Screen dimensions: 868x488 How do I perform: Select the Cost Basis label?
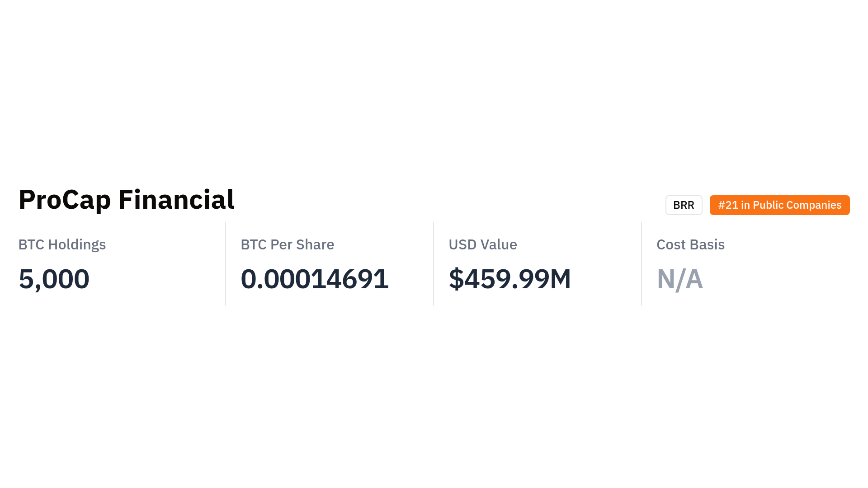(690, 244)
